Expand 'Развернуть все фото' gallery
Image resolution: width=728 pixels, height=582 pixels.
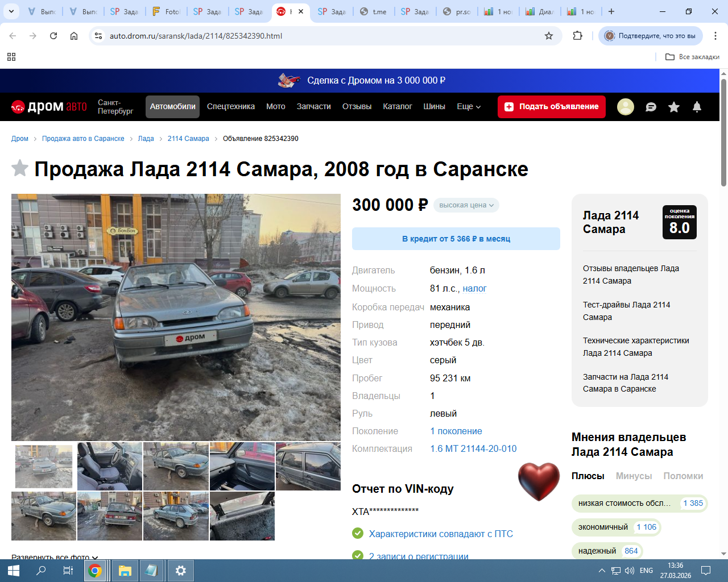coord(55,558)
